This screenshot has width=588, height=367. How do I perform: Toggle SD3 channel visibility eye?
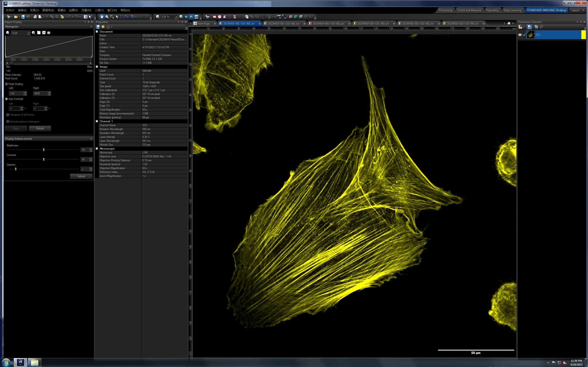(520, 35)
